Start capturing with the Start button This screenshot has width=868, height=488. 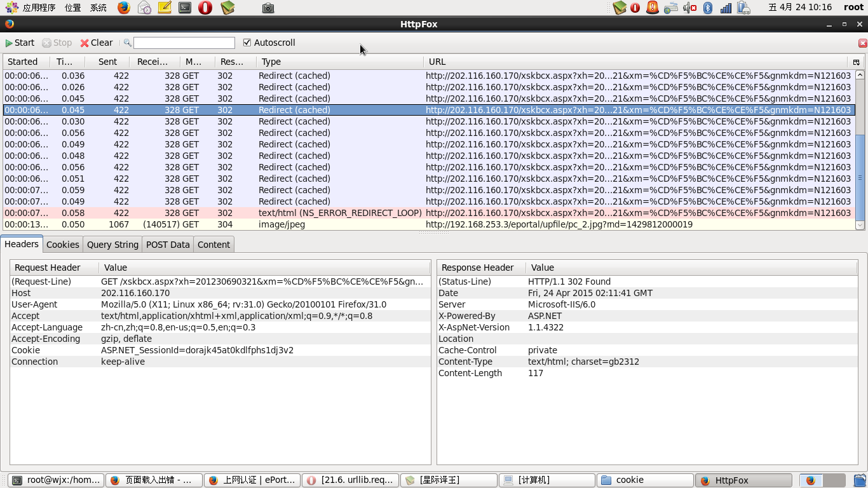20,43
